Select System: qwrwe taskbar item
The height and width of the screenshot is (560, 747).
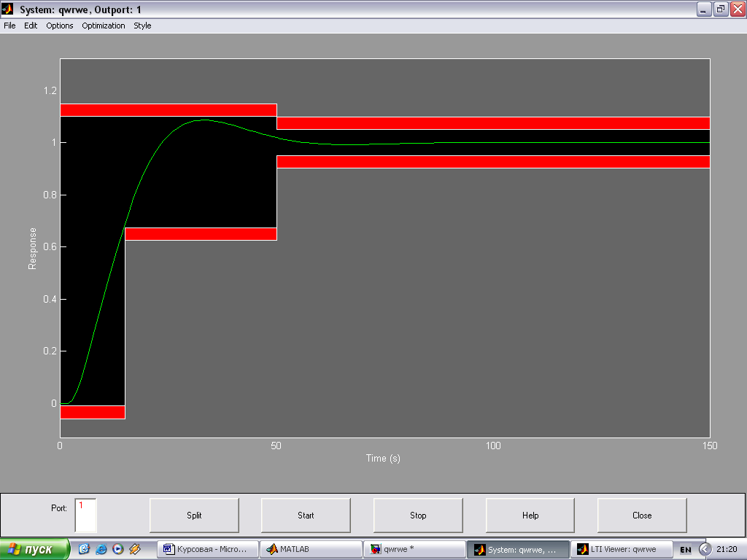[x=518, y=550]
